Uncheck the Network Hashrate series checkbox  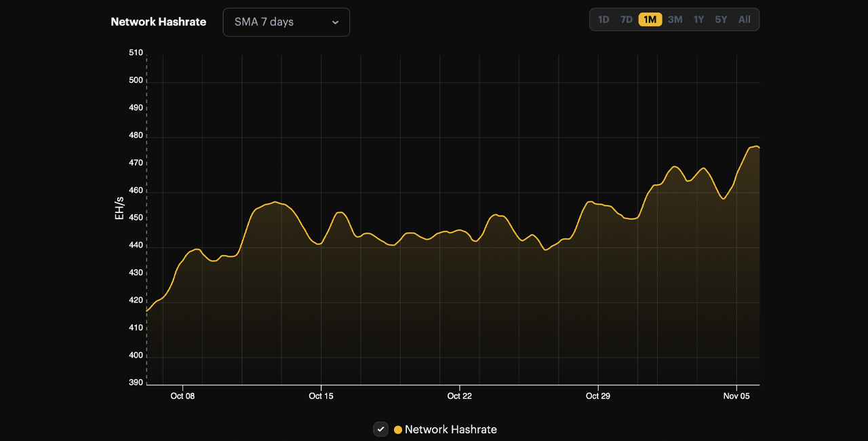(381, 429)
